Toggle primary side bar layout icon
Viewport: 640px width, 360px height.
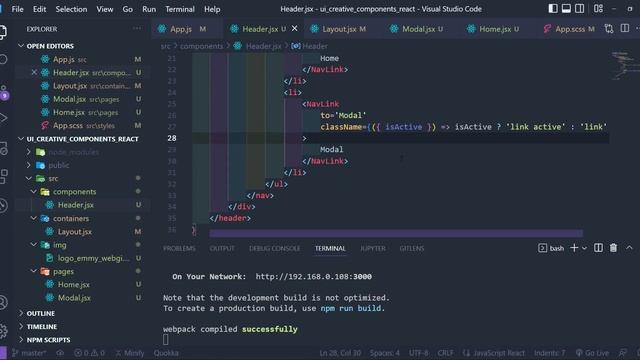coord(553,9)
